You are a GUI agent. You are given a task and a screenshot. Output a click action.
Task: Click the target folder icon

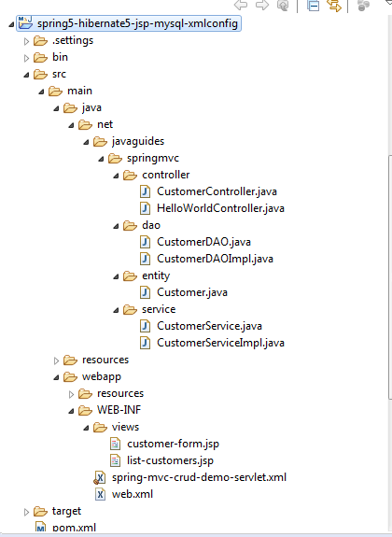coord(40,512)
